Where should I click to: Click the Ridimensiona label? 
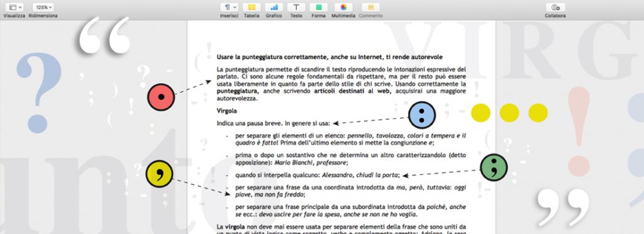click(x=43, y=16)
